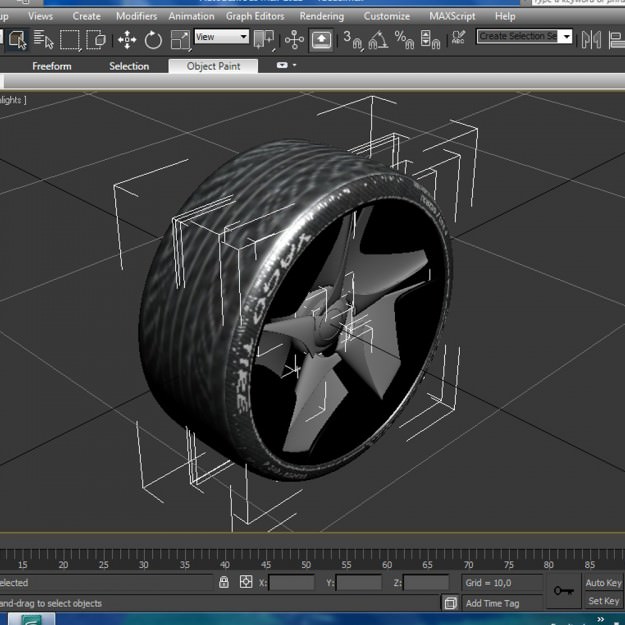Click Grid = 10,0 readout
Image resolution: width=625 pixels, height=625 pixels.
tap(488, 583)
